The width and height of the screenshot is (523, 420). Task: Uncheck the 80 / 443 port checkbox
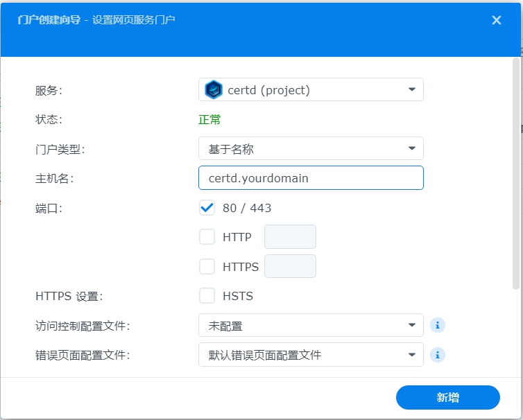pyautogui.click(x=207, y=208)
